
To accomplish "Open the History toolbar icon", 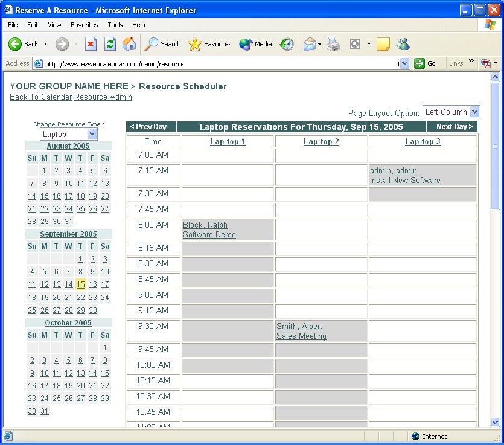I will [287, 44].
